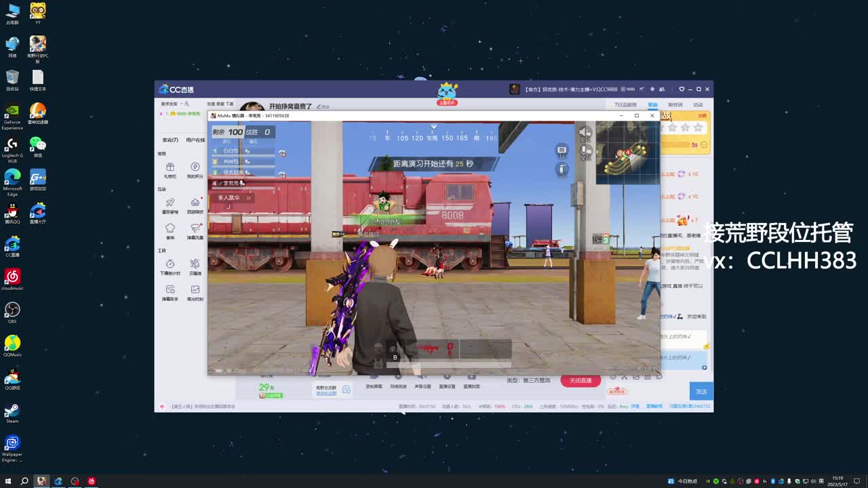868x488 pixels.
Task: Open the cloudmusic desktop shortcut
Action: [12, 279]
